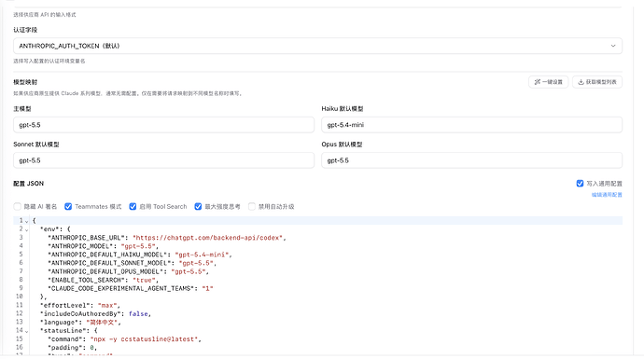Click the "padding": 0 line
644x359 pixels.
coord(72,348)
